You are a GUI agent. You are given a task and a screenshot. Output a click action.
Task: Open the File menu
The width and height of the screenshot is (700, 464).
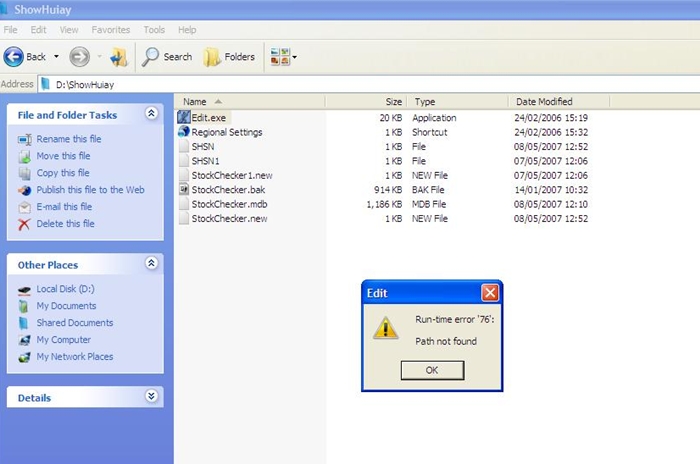point(10,30)
